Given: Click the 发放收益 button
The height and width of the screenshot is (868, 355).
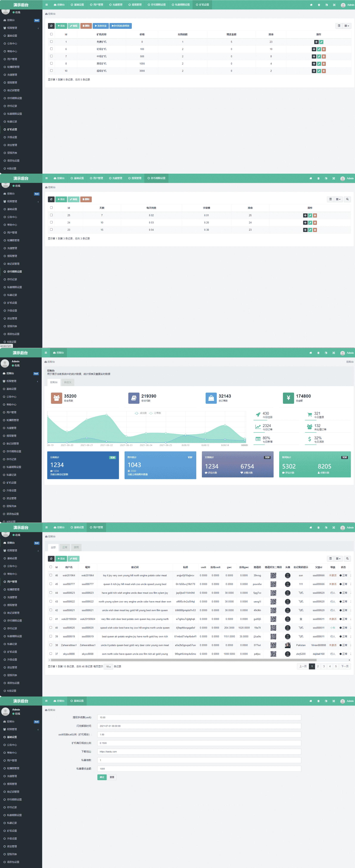Looking at the screenshot, I should click(x=100, y=26).
